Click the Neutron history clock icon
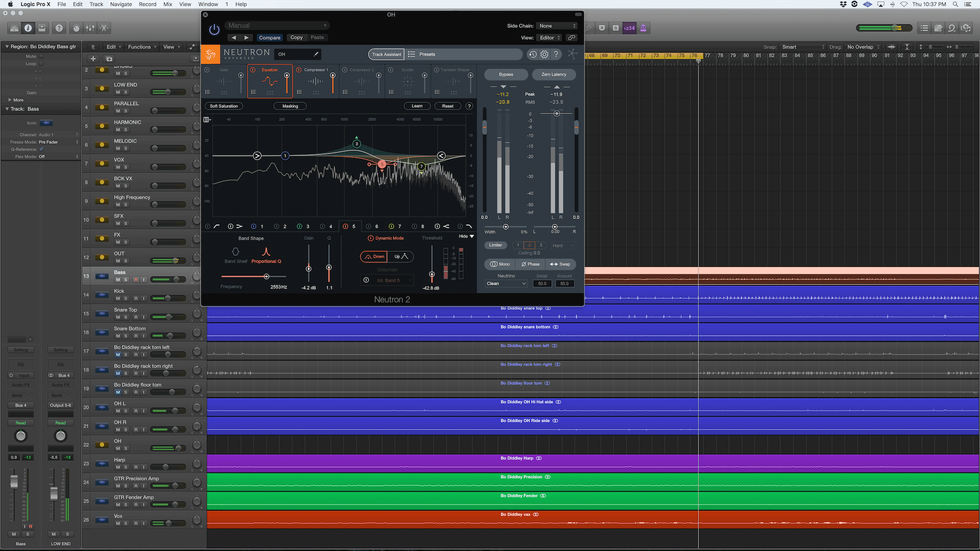The image size is (980, 551). coord(533,54)
